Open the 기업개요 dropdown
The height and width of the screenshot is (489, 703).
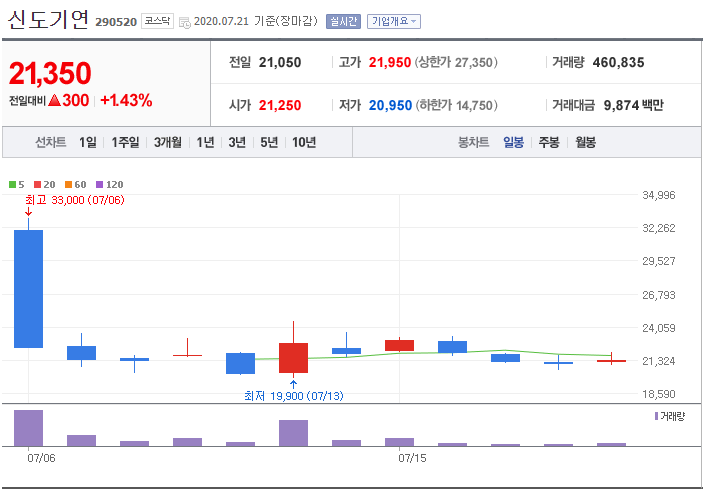pos(394,22)
